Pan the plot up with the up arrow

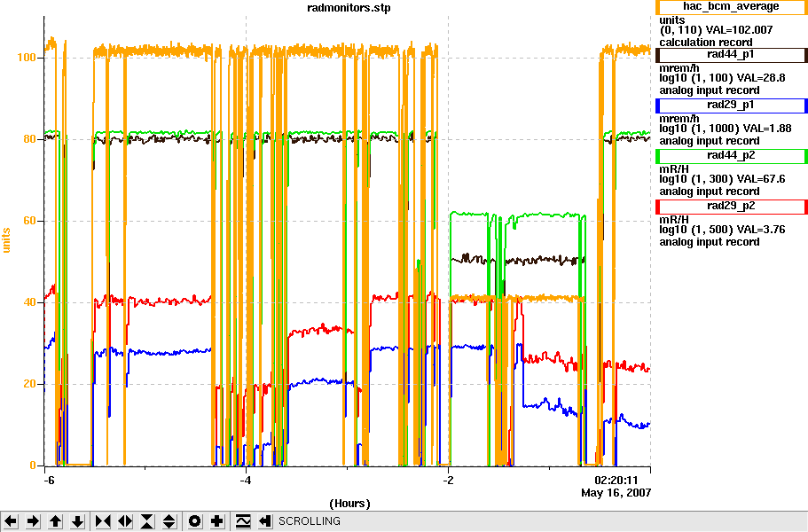coord(55,521)
